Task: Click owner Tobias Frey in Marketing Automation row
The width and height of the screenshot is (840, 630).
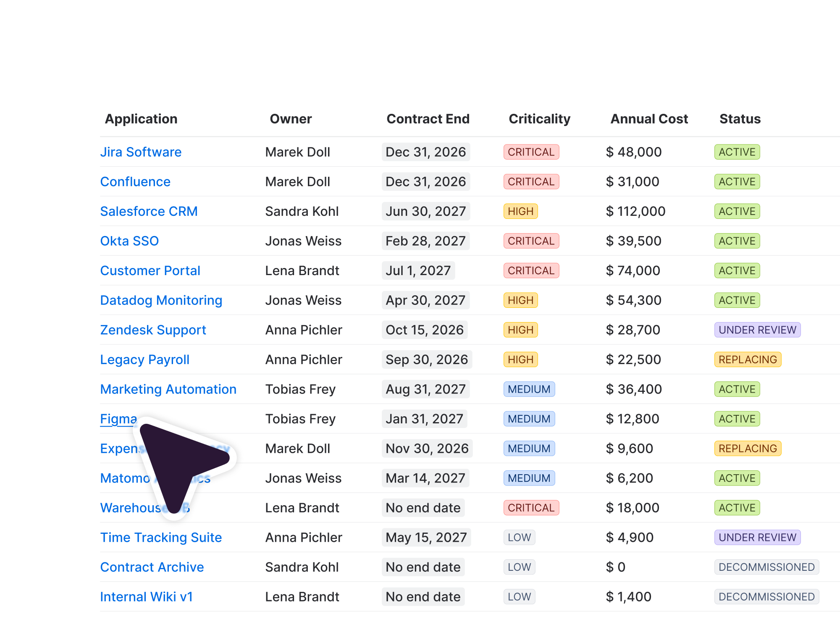Action: click(300, 389)
